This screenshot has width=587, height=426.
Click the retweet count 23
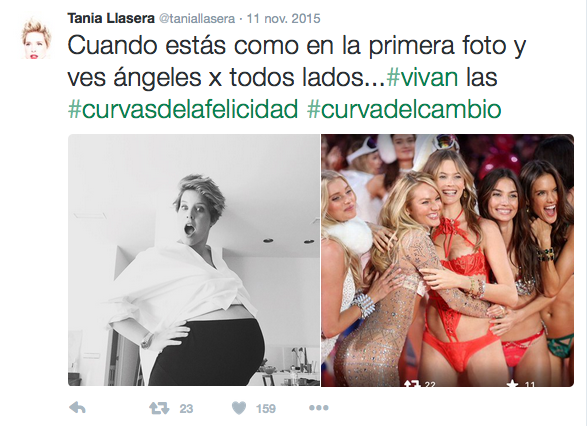186,408
